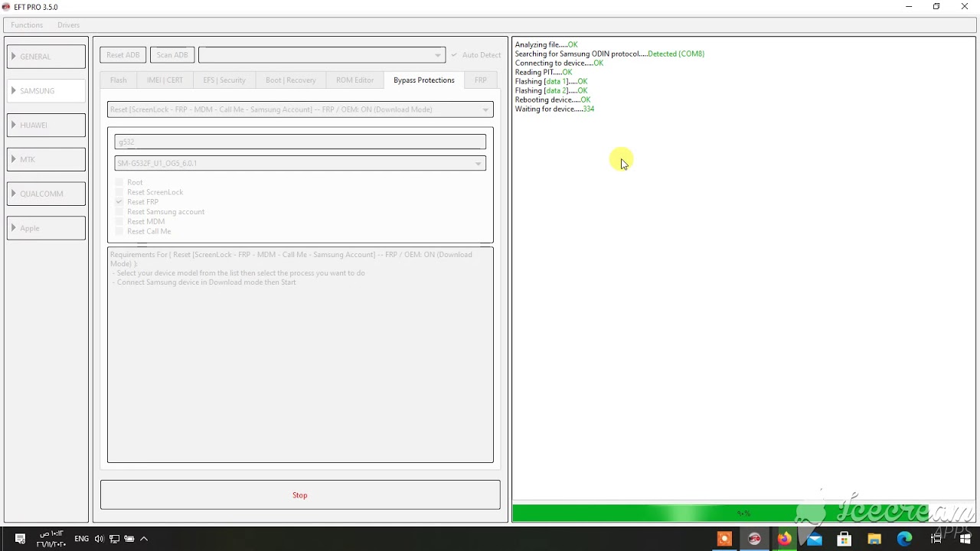Open the ADB device dropdown
This screenshot has height=551, width=980.
point(322,55)
